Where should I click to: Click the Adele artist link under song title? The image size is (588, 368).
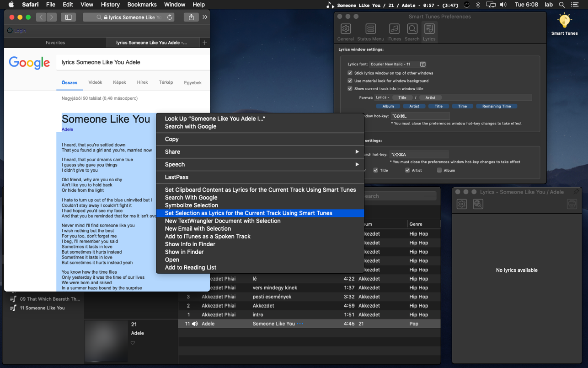(67, 130)
